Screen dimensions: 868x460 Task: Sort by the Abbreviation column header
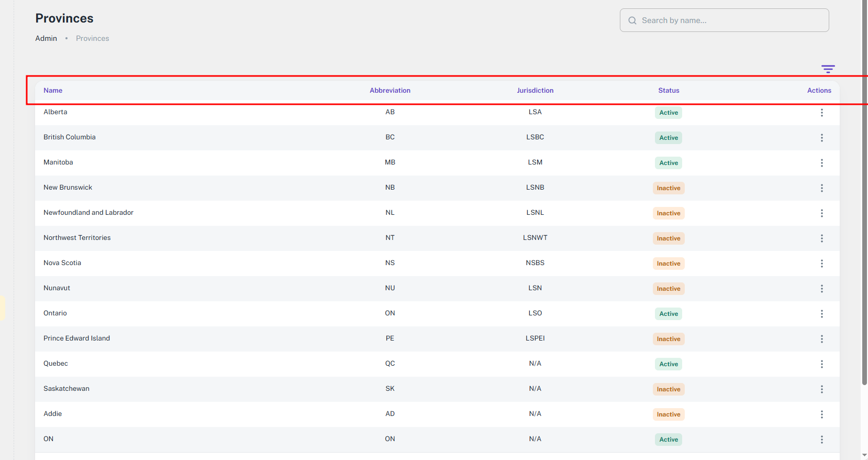390,91
